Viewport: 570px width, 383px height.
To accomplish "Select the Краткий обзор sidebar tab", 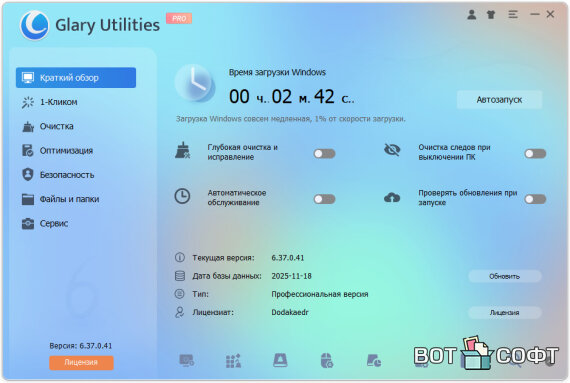I will pyautogui.click(x=76, y=78).
